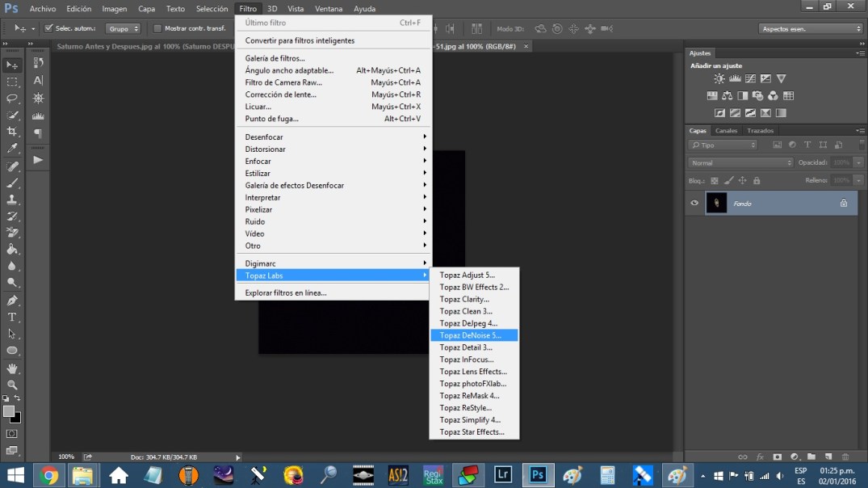Screen dimensions: 868x488
Task: Toggle the Selec. autom. checkbox
Action: coord(48,28)
